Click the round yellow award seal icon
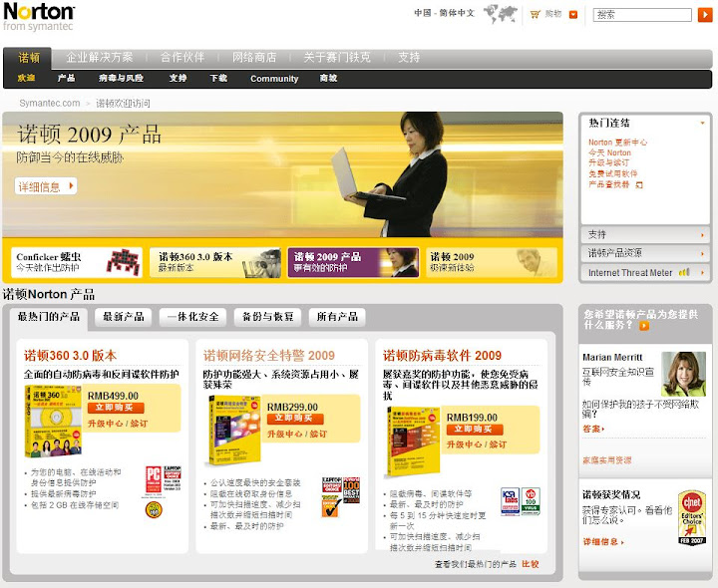Viewport: 718px width, 588px height. 154,509
